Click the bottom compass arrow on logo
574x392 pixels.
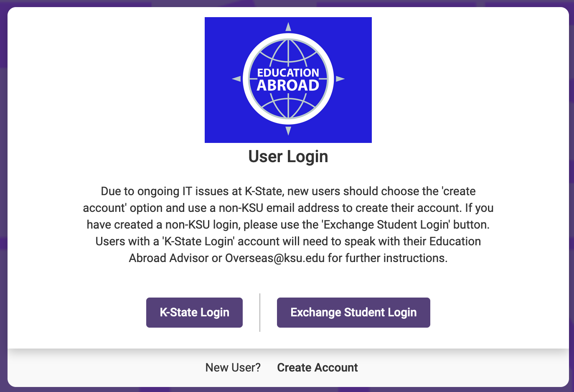288,131
